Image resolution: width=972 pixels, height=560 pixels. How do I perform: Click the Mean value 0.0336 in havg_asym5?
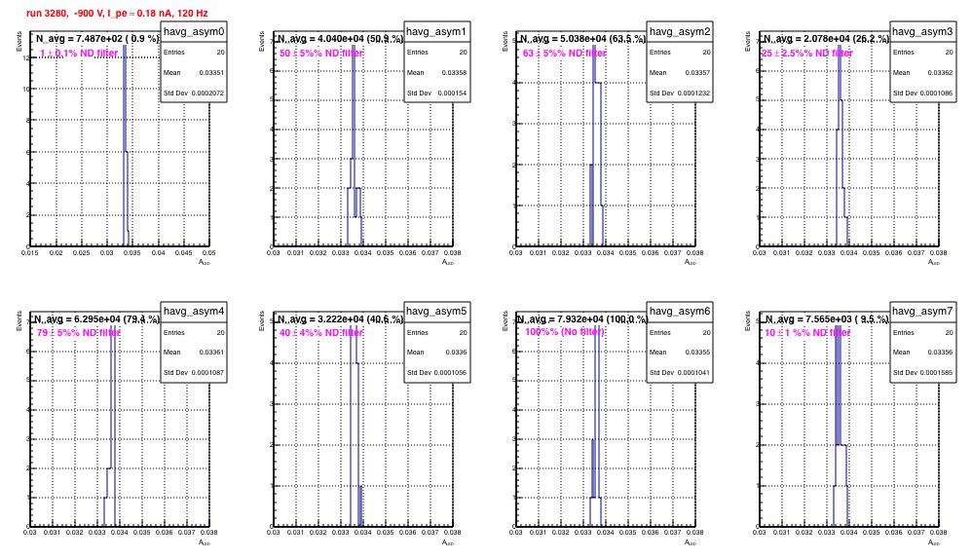click(x=456, y=353)
